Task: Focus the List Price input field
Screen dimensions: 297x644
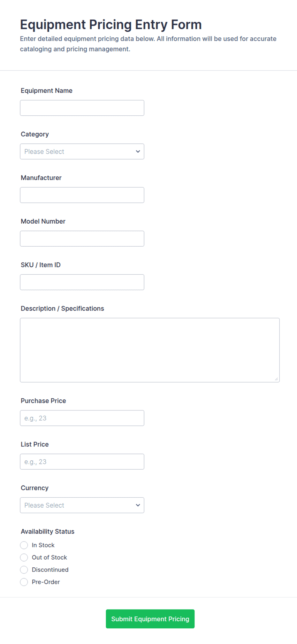Action: 82,462
